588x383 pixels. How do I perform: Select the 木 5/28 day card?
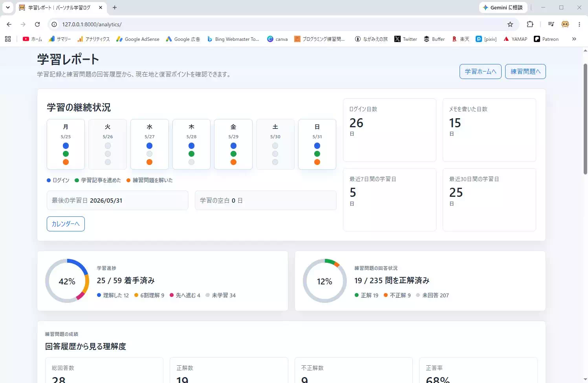coord(191,144)
